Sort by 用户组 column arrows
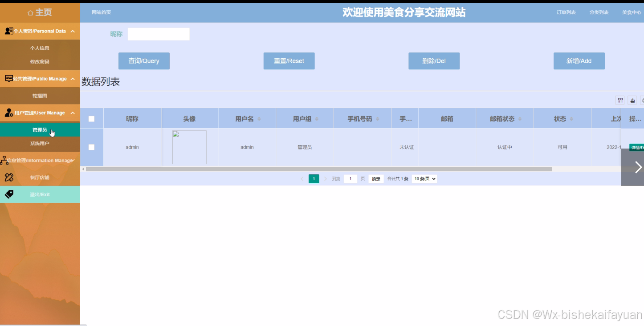Viewport: 644px width, 326px height. pyautogui.click(x=317, y=119)
